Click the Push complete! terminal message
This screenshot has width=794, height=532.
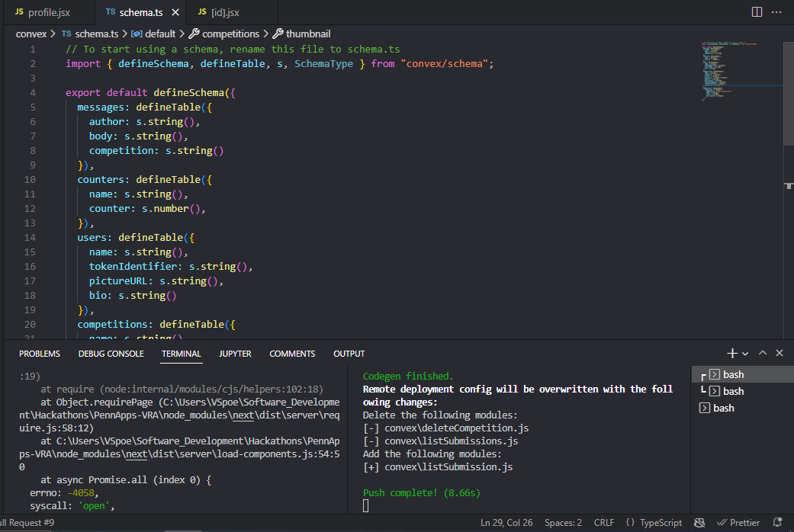[421, 493]
